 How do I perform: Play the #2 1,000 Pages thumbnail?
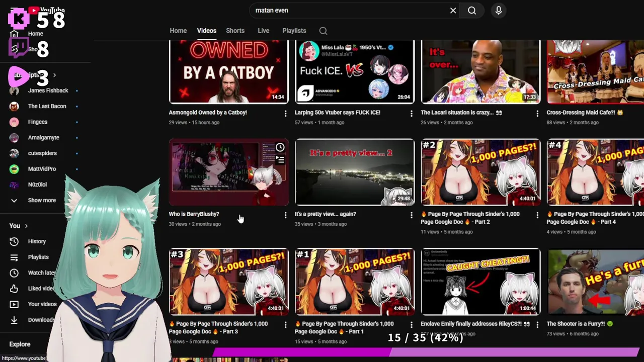pos(480,172)
